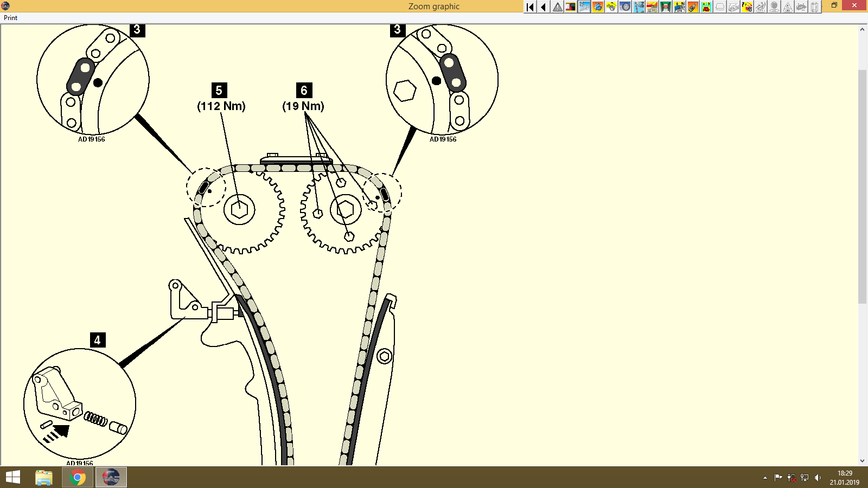The image size is (868, 488).
Task: Open Google Chrome from the taskbar
Action: tap(77, 477)
